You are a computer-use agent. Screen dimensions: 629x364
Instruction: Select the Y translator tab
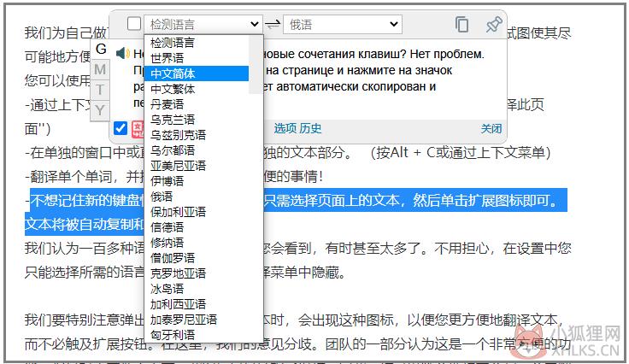coord(100,109)
